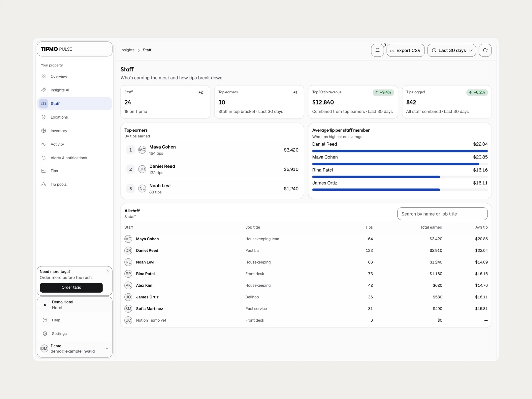Click the Help question mark icon
The image size is (532, 399).
coord(45,320)
